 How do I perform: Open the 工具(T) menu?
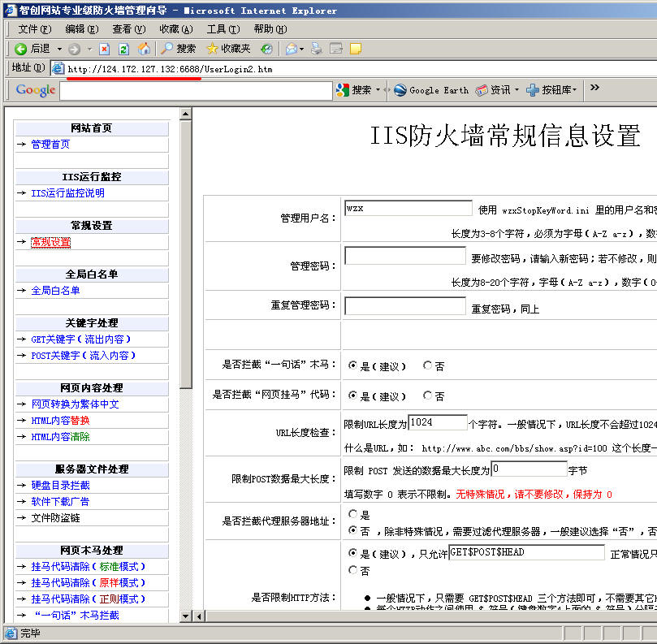click(223, 29)
